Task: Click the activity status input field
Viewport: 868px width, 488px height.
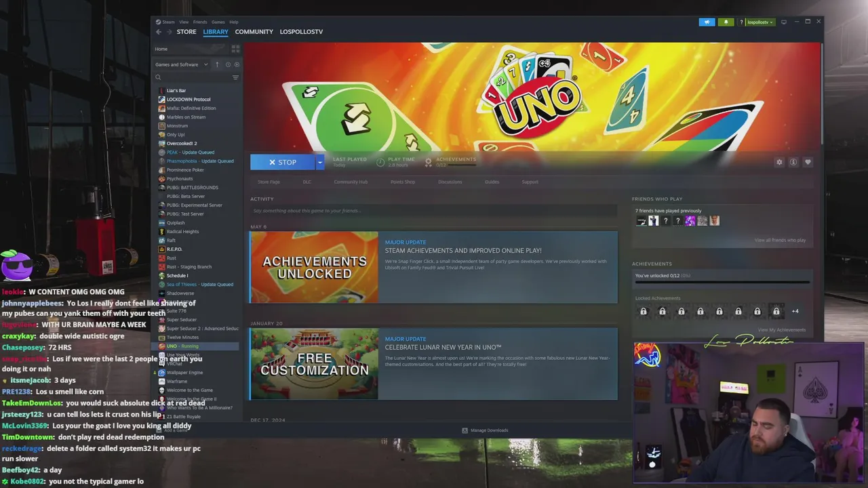Action: 433,211
